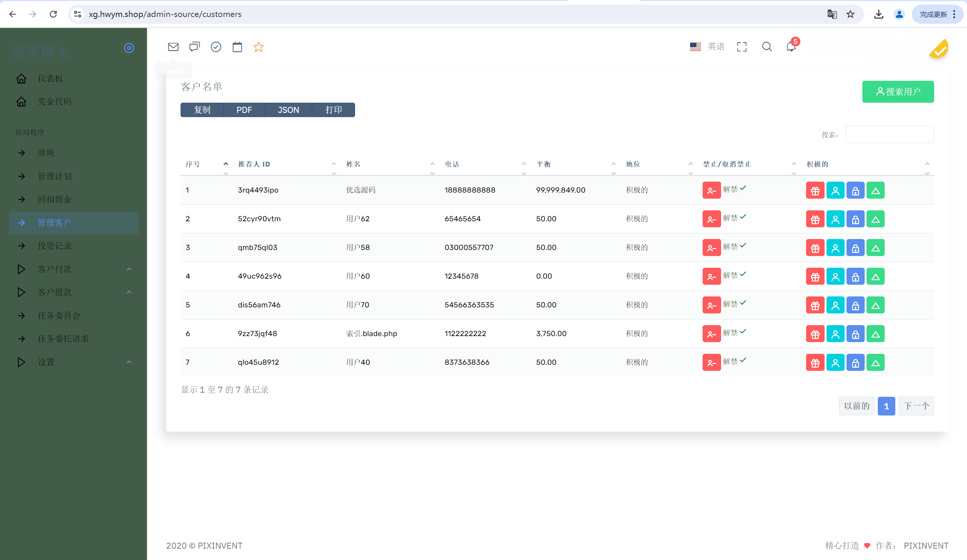
Task: Open the chat bubbles icon in toolbar
Action: pyautogui.click(x=195, y=47)
